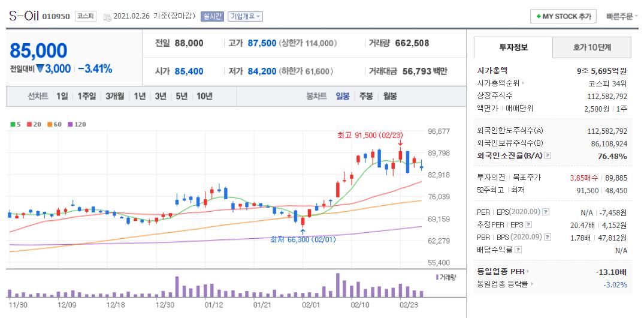644x318 pixels.
Task: Click the 목표주가 89,885 value
Action: click(x=616, y=178)
